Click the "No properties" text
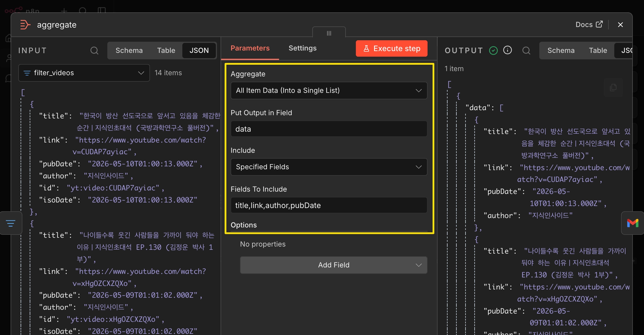644x335 pixels. (x=263, y=244)
